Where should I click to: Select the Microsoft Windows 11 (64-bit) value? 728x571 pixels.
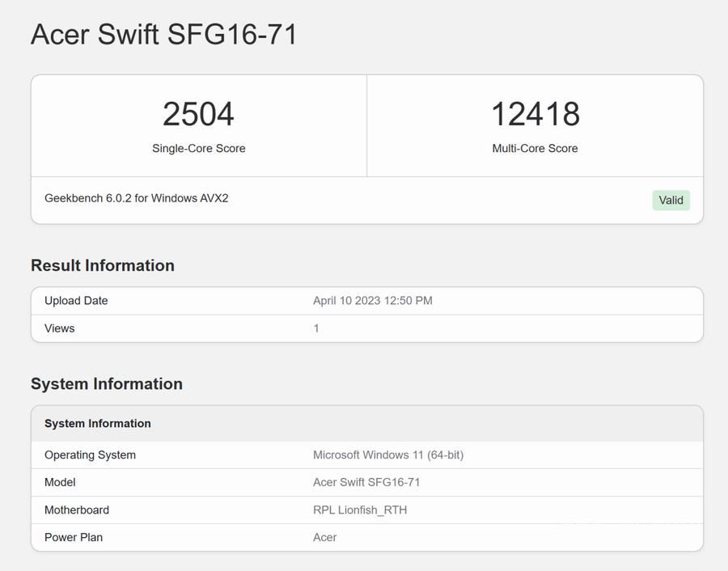(387, 455)
